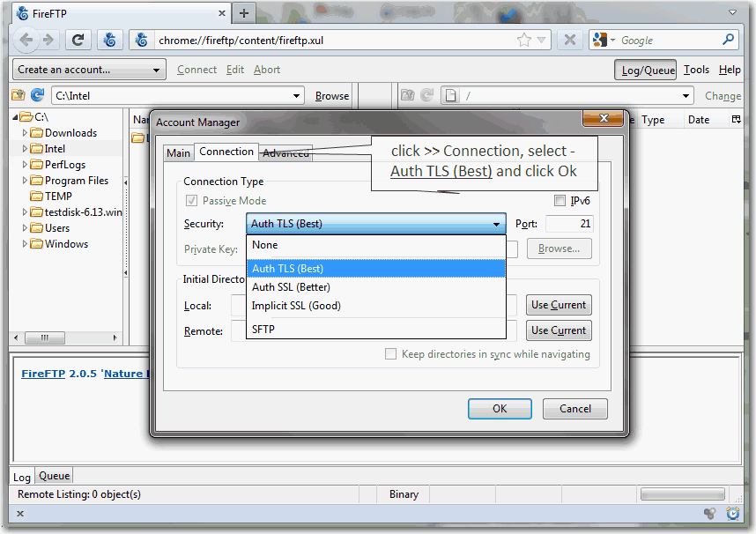Click the Abort link
This screenshot has width=756, height=534.
267,70
